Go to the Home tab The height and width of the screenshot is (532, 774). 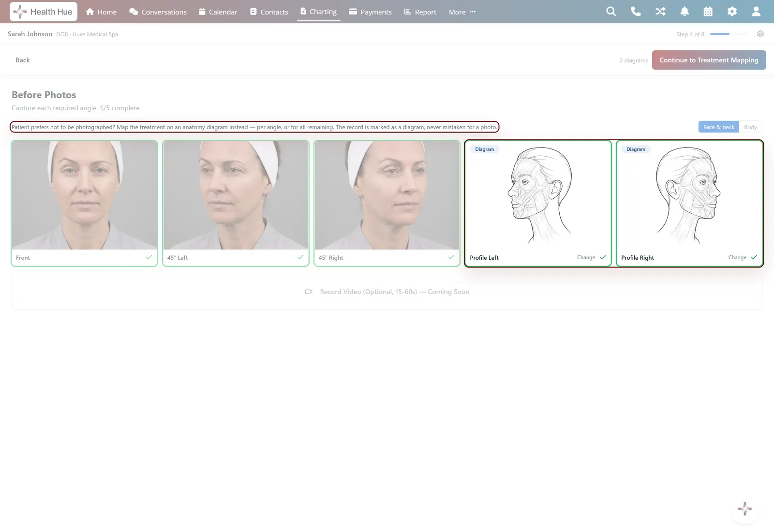101,12
